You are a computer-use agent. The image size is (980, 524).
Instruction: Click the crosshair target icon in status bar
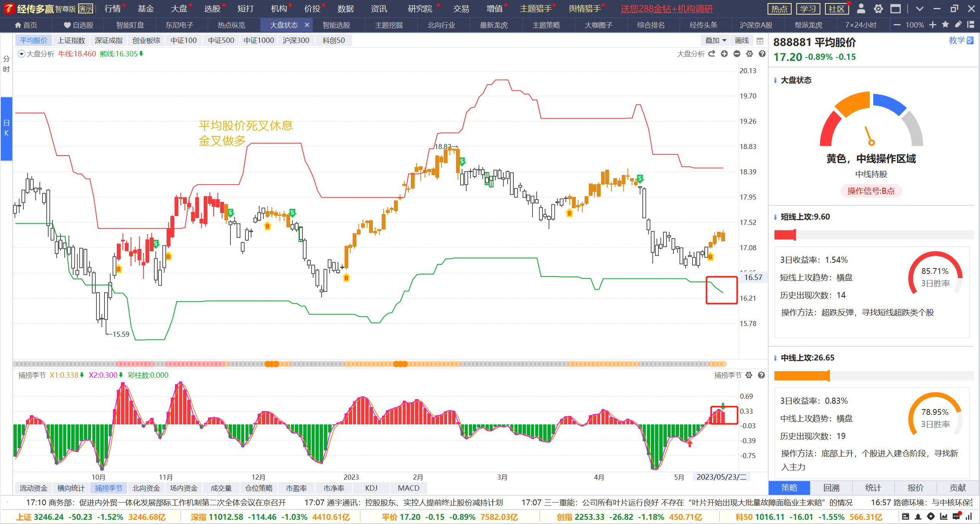tap(931, 516)
